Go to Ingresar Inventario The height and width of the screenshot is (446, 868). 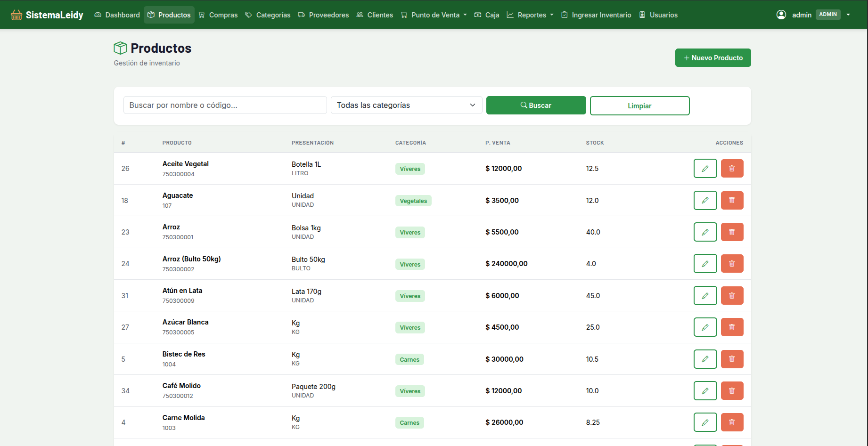pyautogui.click(x=596, y=15)
